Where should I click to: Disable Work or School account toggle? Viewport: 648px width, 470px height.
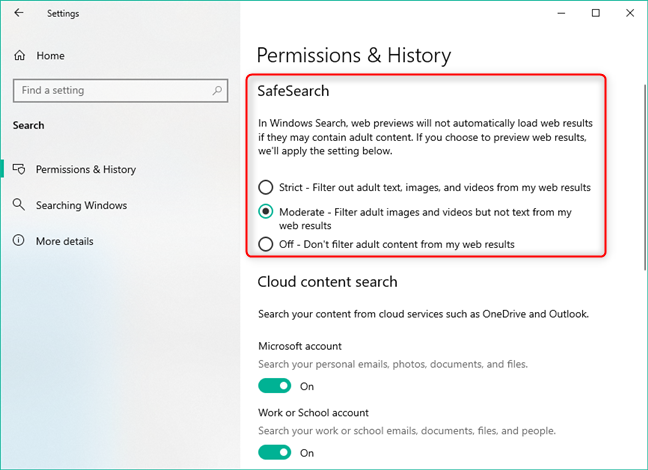pos(274,452)
